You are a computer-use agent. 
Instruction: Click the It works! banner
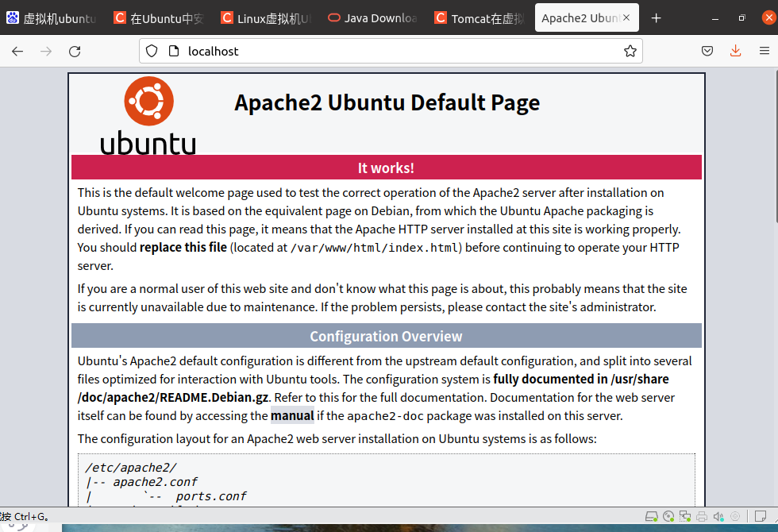coord(387,168)
